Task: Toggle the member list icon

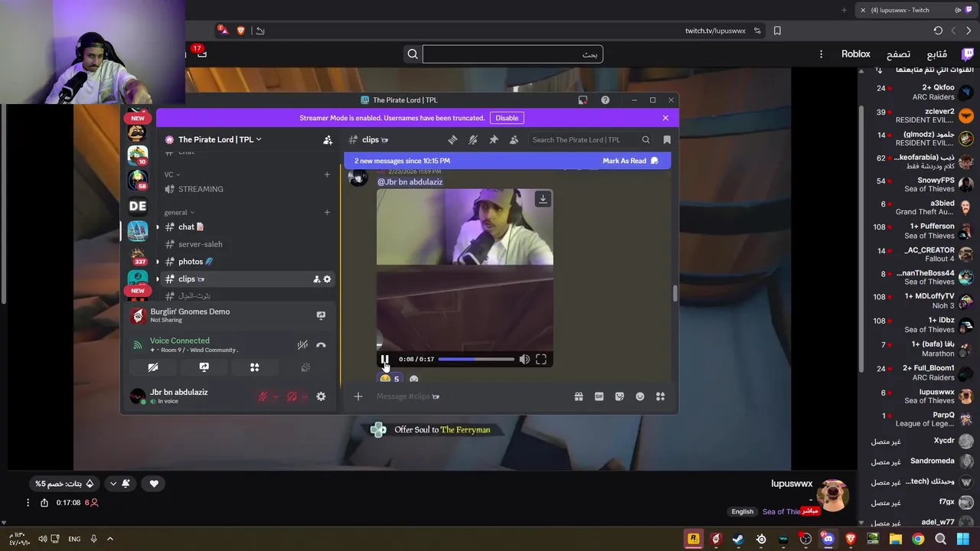Action: click(x=514, y=139)
